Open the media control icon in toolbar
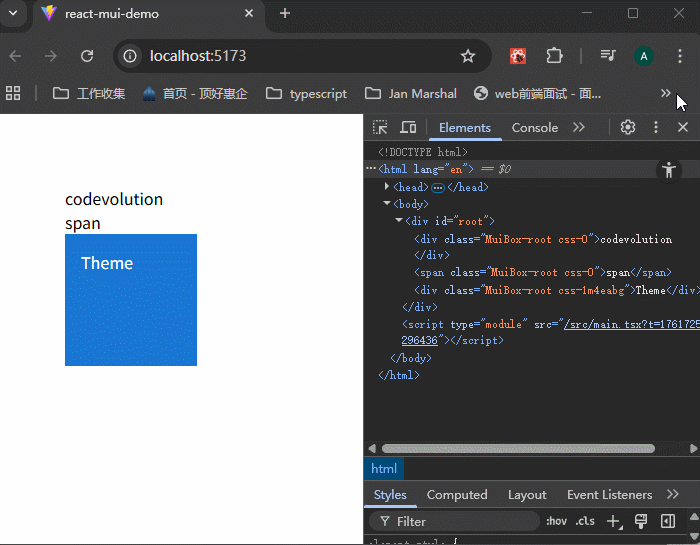The image size is (700, 545). point(607,56)
